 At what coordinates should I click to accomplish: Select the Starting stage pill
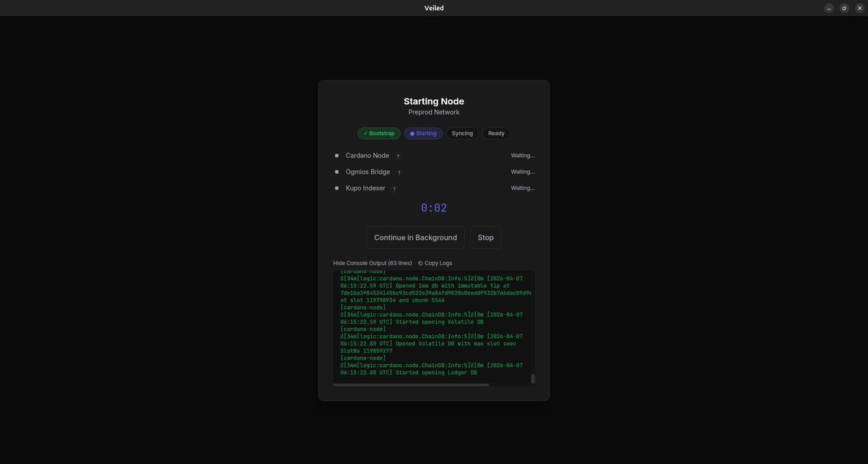pos(423,133)
